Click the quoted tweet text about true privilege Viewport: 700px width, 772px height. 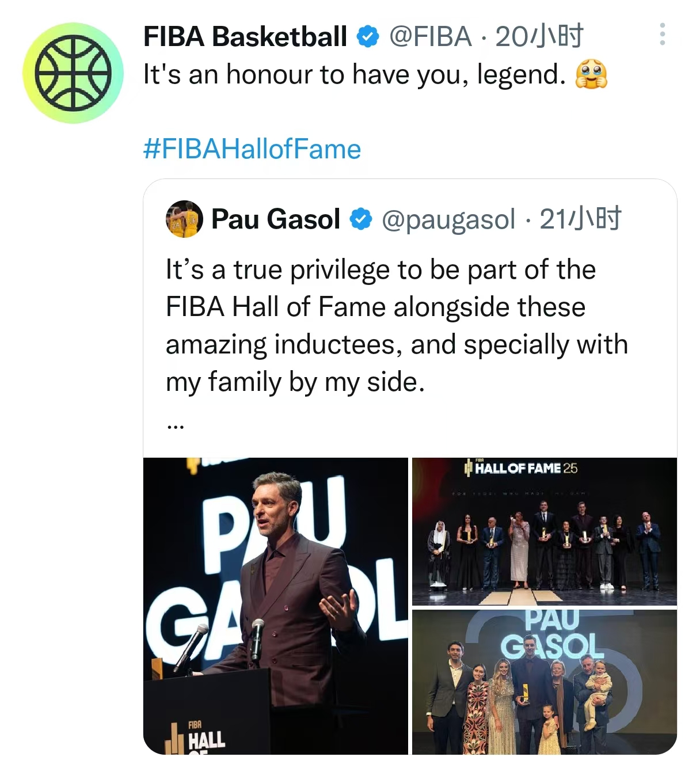click(x=396, y=325)
